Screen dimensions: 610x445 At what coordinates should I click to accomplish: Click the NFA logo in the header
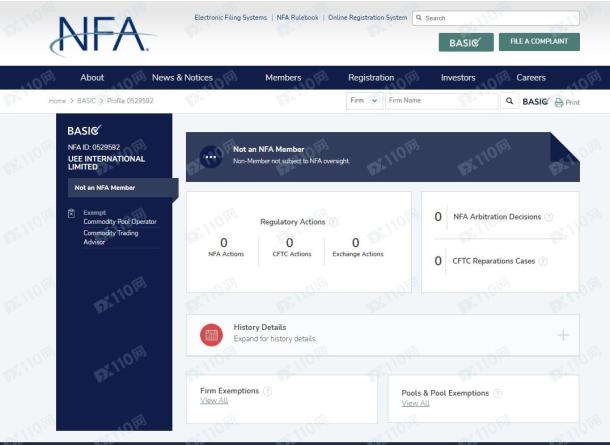pos(102,35)
